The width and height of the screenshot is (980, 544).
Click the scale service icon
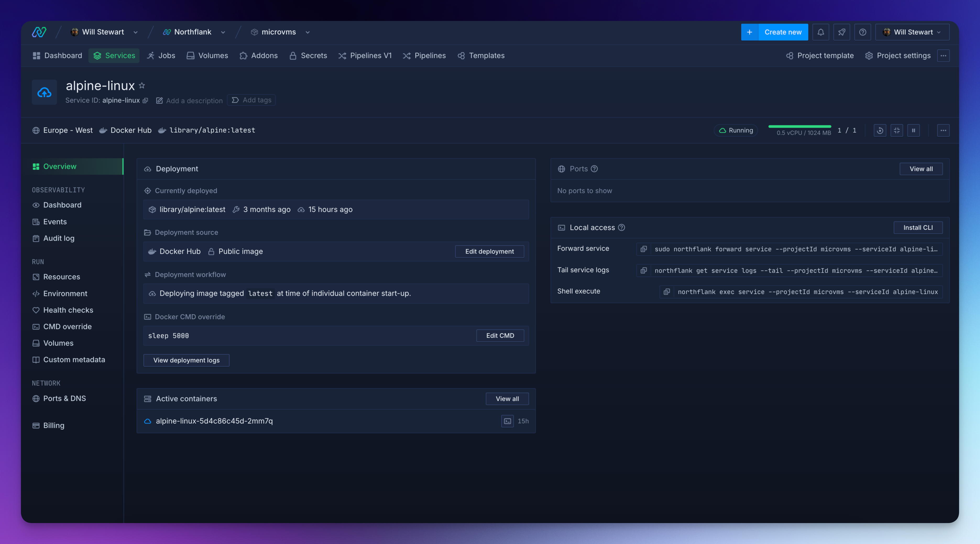897,131
